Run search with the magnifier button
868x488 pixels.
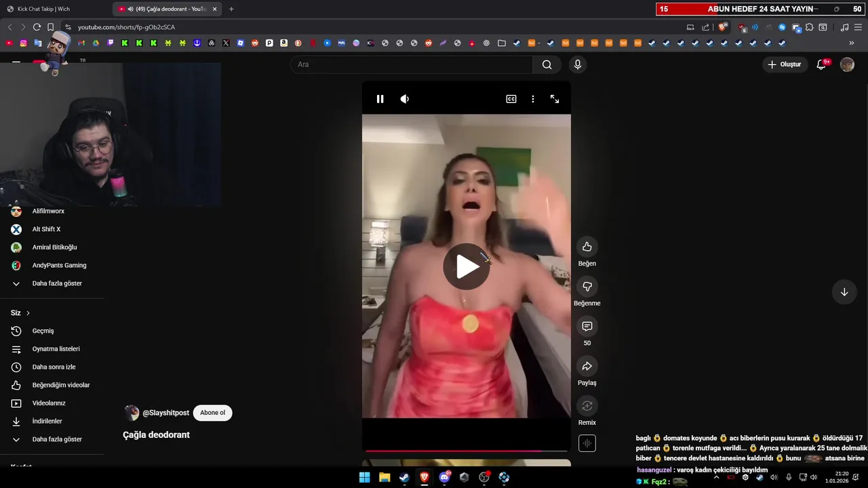547,64
